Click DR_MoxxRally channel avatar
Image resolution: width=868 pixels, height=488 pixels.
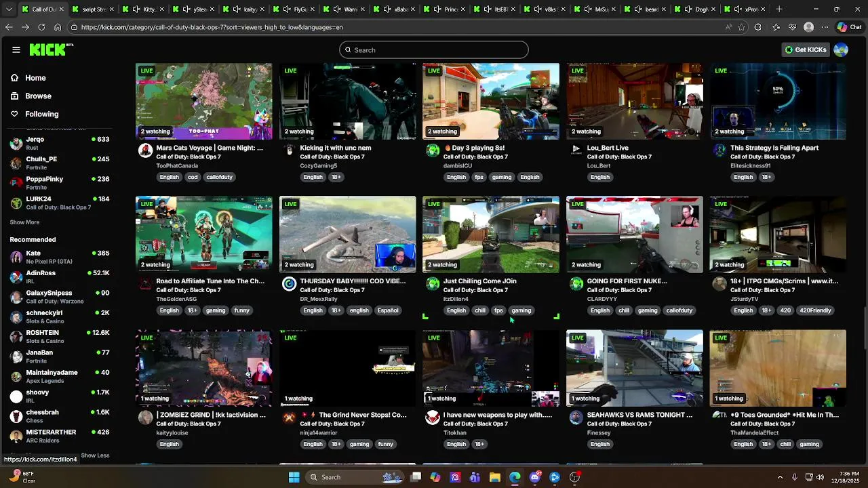(x=290, y=284)
